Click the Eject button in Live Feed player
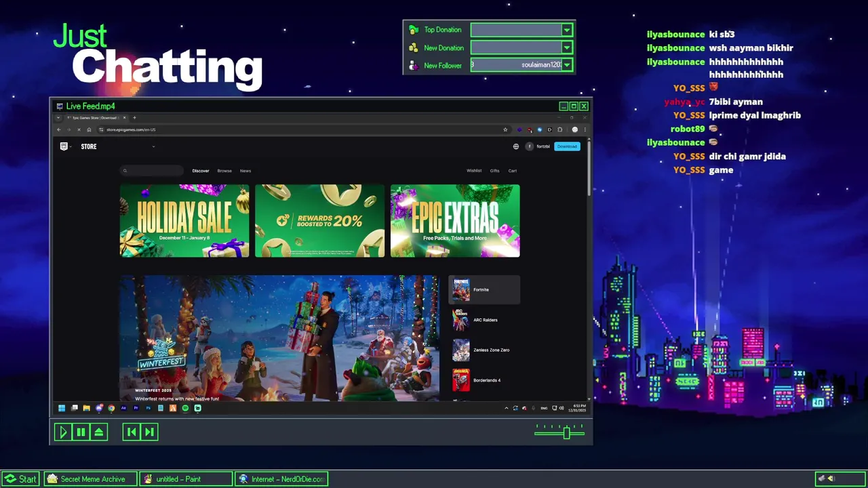Screen dimensions: 868x488 [99, 432]
